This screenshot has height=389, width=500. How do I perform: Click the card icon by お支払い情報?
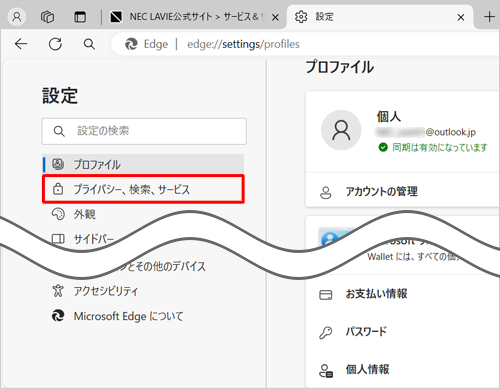326,295
